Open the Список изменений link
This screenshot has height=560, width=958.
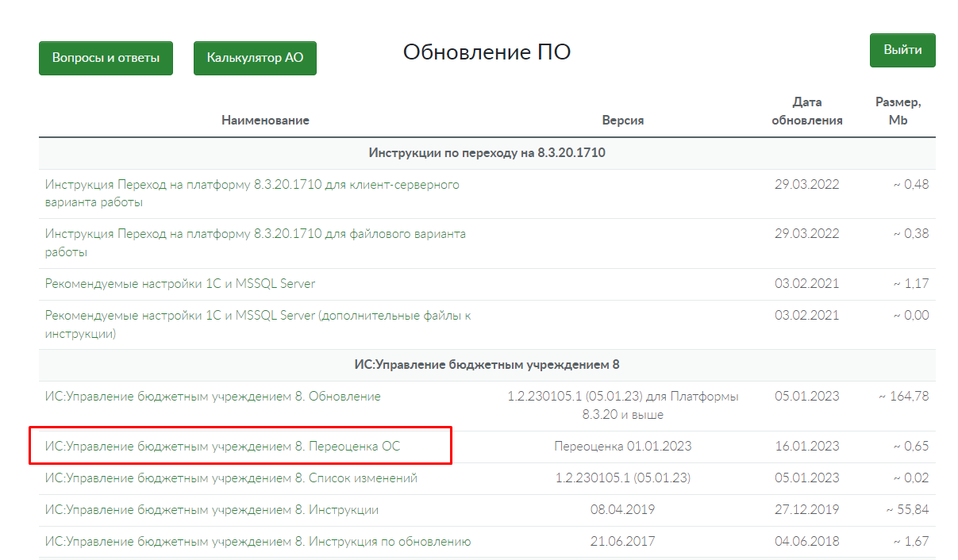(x=231, y=478)
